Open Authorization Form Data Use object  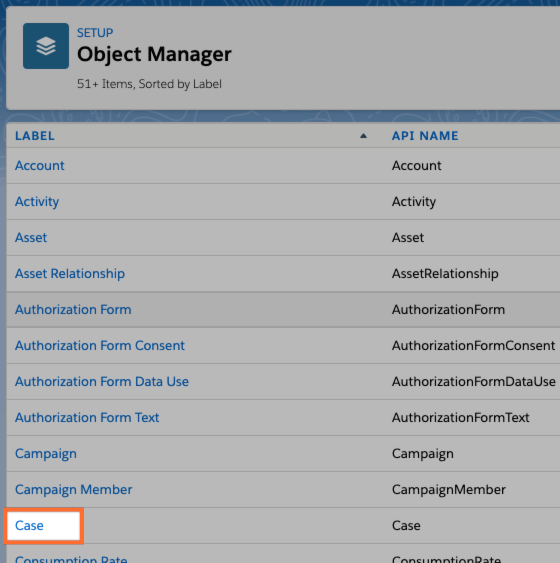(x=102, y=381)
